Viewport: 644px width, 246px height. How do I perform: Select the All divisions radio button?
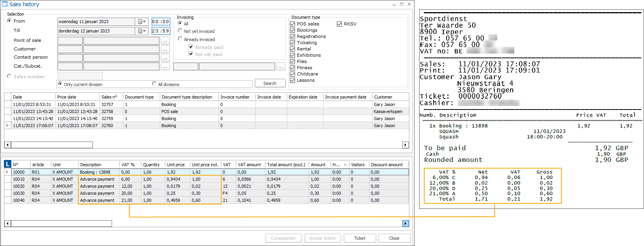click(154, 84)
